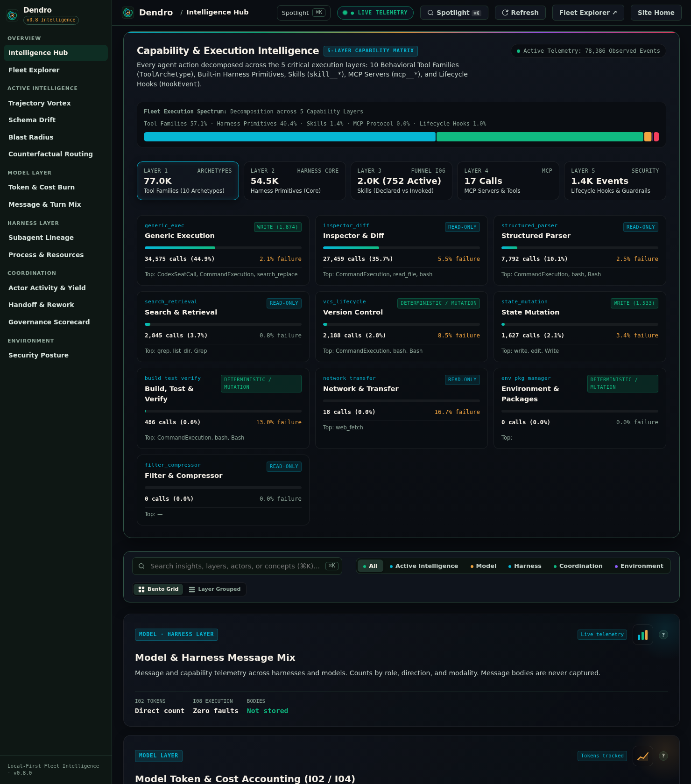Open Message & Turn Mix page
Image resolution: width=691 pixels, height=784 pixels.
tap(56, 204)
